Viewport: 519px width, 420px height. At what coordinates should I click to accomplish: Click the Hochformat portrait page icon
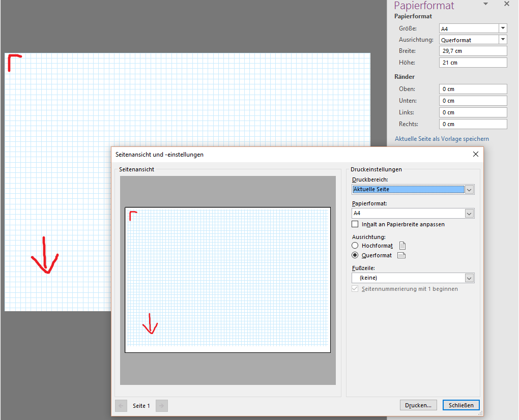[x=402, y=246]
